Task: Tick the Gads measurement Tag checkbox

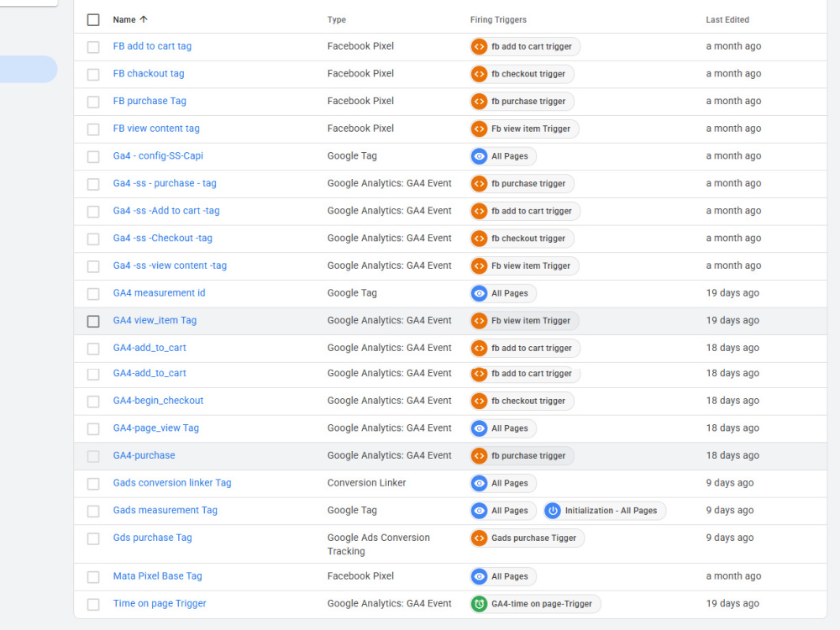Action: click(93, 511)
